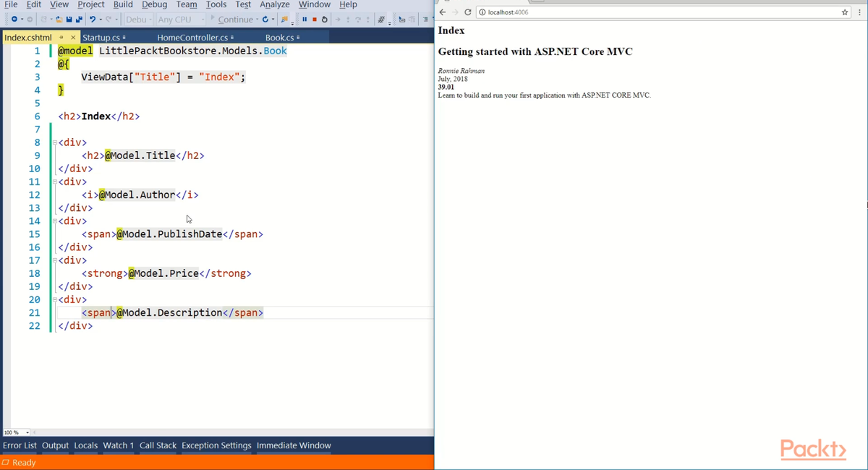
Task: Bookmark this page with star icon
Action: click(845, 12)
